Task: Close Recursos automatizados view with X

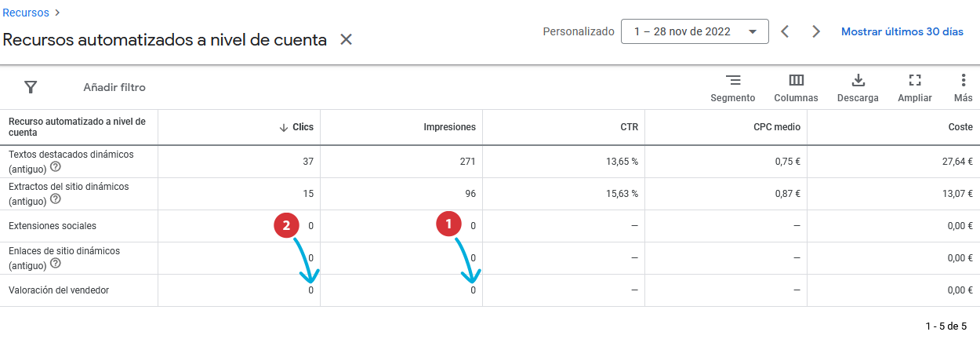Action: point(346,40)
